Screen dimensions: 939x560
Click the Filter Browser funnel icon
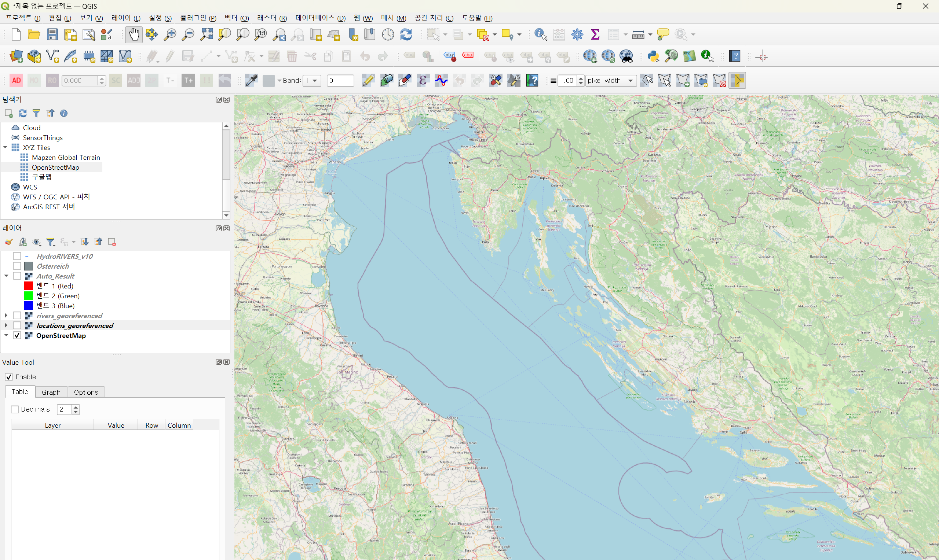(x=36, y=113)
